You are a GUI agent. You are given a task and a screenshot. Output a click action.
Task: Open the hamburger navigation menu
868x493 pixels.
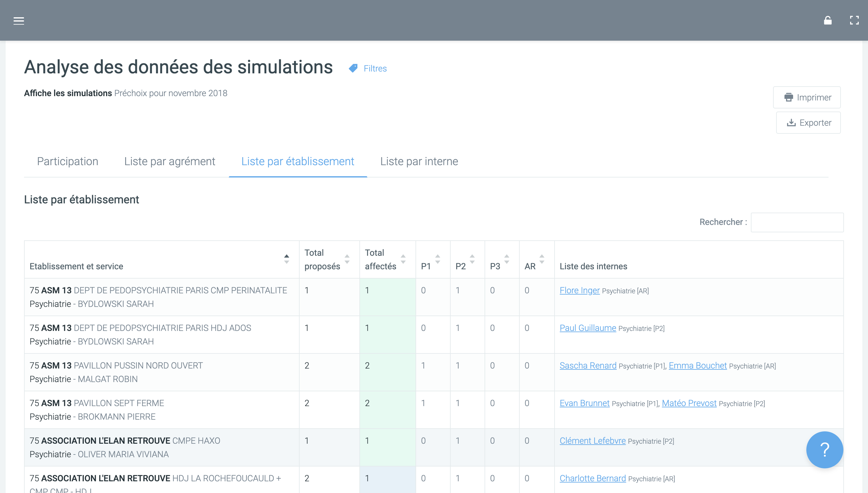18,21
